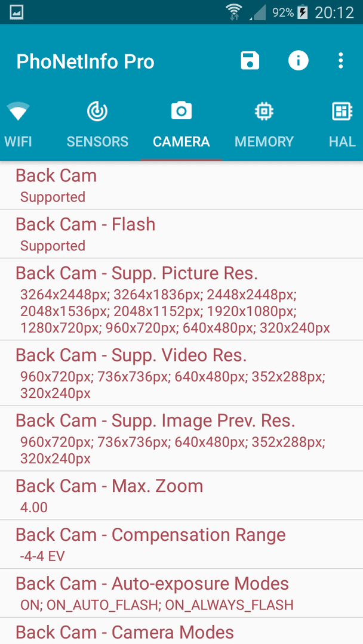
Task: Open Back Cam - Supp. Picture Res. entry
Action: tap(181, 299)
